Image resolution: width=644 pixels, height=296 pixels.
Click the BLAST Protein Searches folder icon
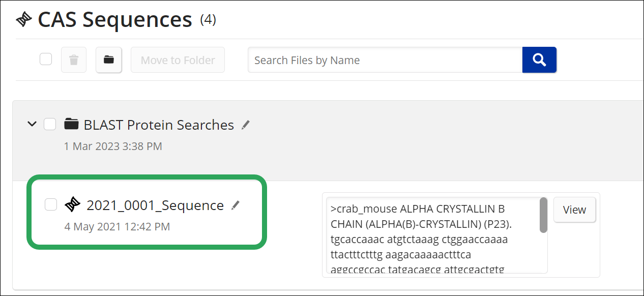72,124
